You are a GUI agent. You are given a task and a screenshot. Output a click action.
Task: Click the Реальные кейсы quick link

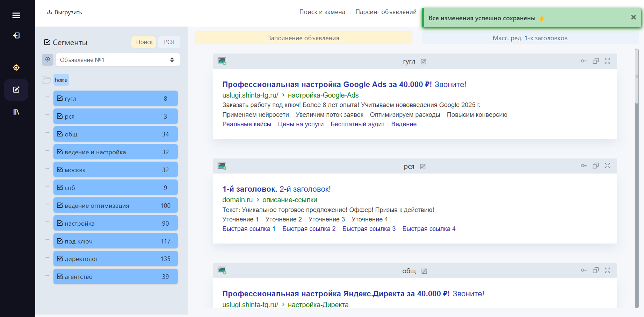247,124
